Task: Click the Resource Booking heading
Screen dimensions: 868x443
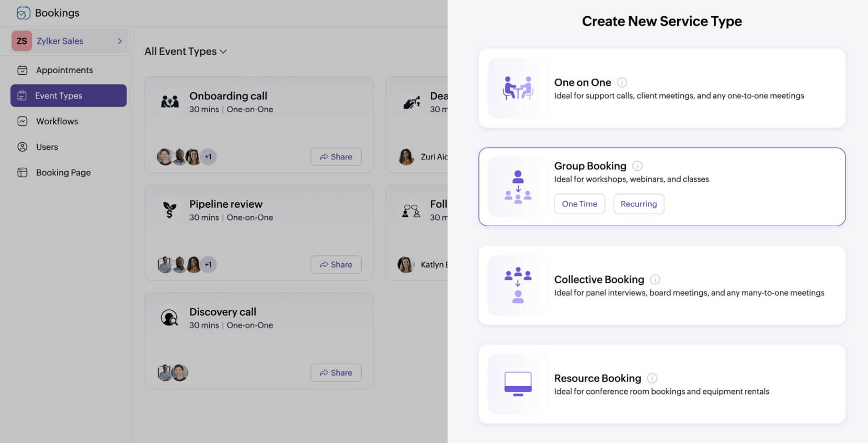Action: point(598,378)
